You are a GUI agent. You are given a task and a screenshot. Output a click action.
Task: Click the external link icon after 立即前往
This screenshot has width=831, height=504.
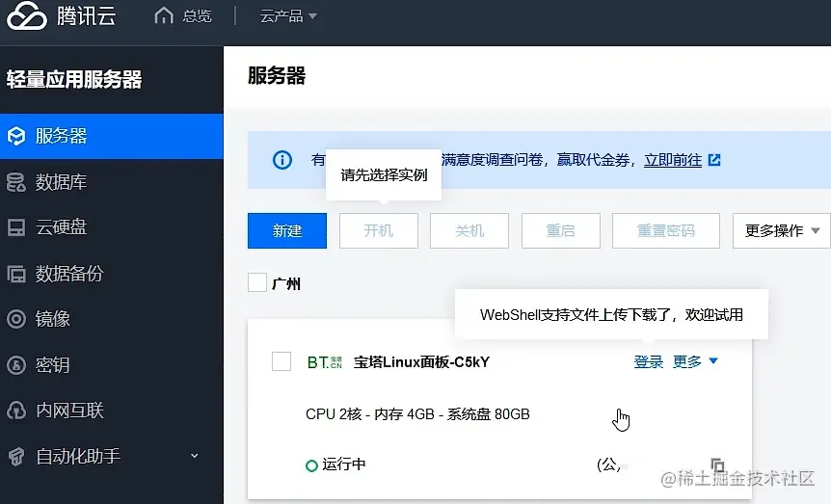[x=714, y=160]
